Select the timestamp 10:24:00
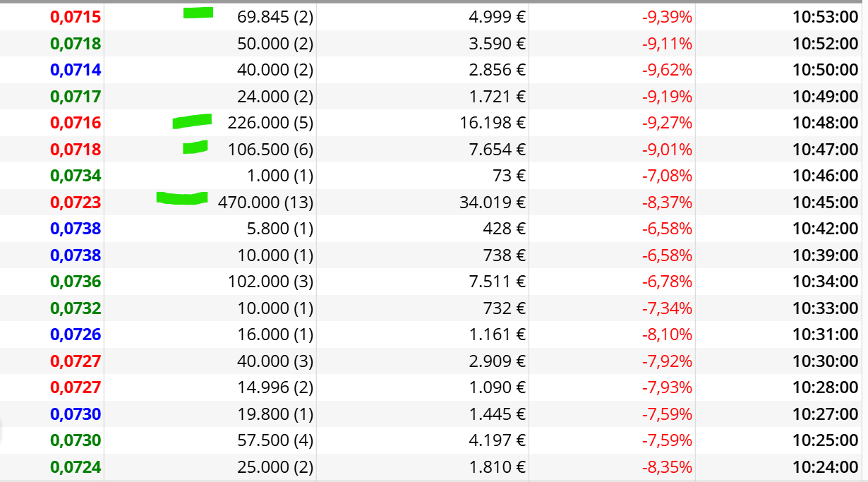Viewport: 868px width, 482px height. pyautogui.click(x=825, y=467)
